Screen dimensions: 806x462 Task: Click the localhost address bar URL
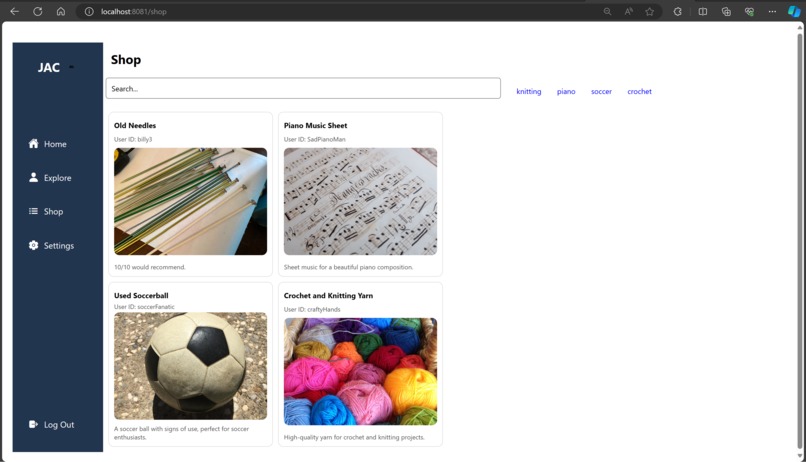click(133, 11)
